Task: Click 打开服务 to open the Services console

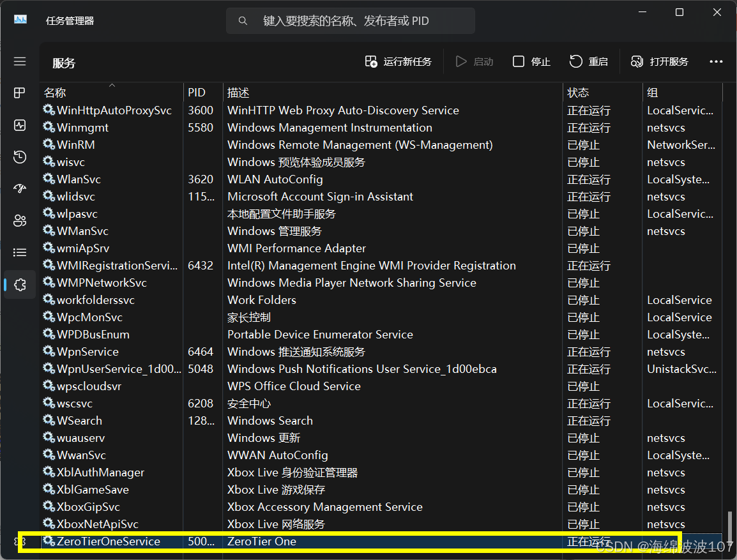Action: point(660,61)
